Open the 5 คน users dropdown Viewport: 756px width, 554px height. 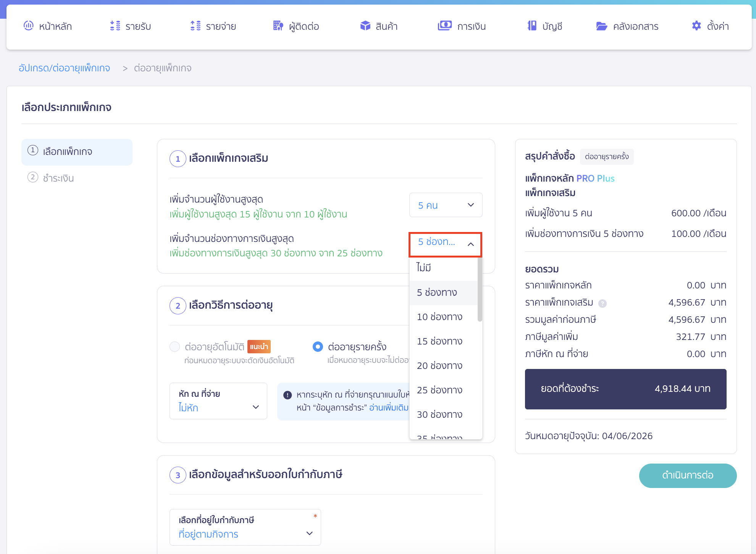(446, 205)
